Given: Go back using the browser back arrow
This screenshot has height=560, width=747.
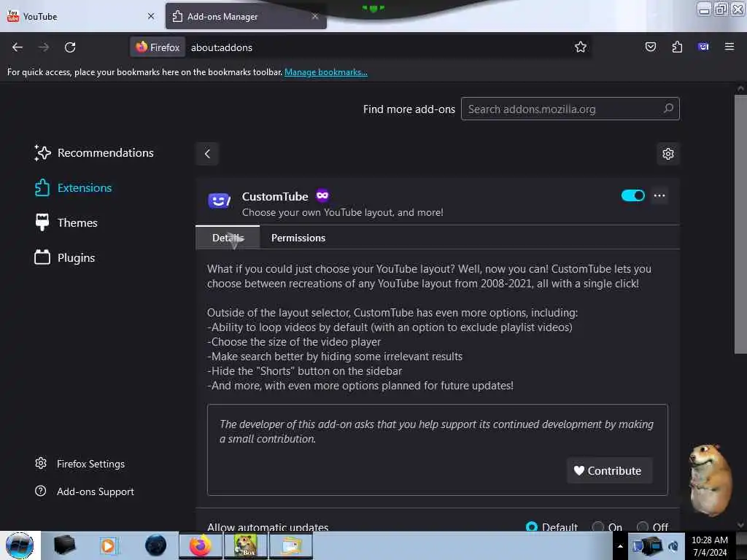Looking at the screenshot, I should coord(18,47).
